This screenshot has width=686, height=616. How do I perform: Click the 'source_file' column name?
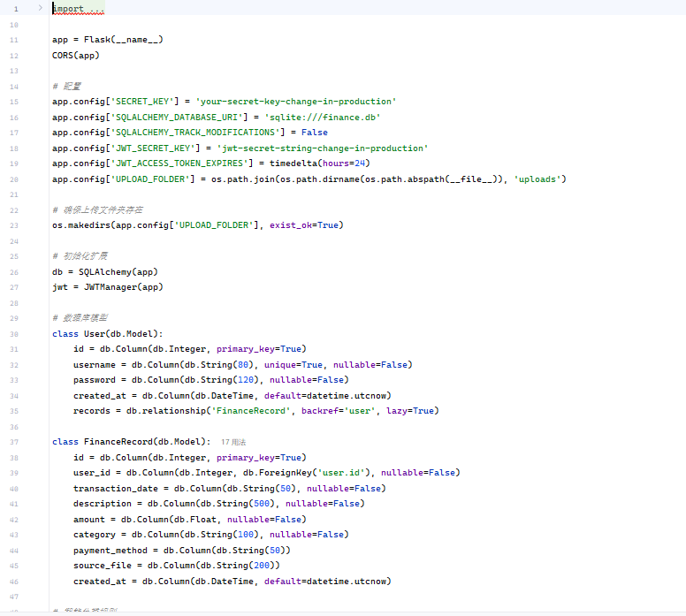coord(103,566)
